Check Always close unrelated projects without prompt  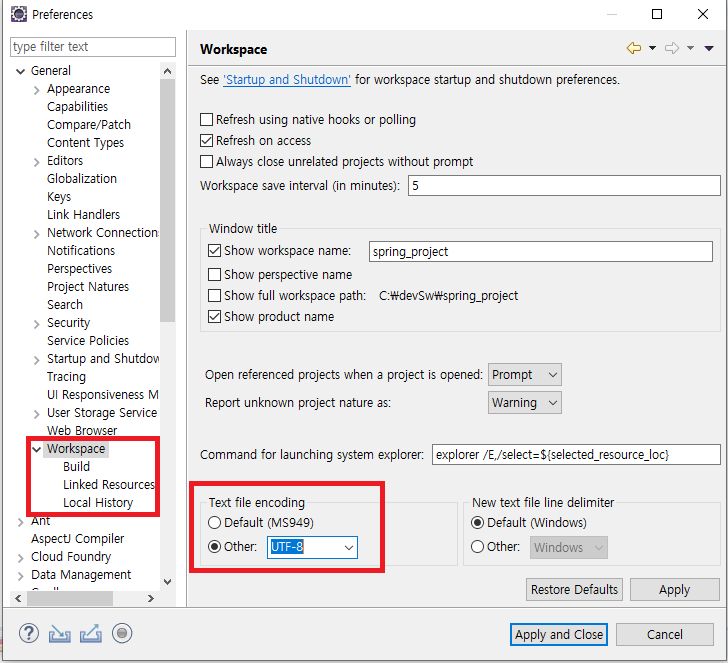[206, 162]
